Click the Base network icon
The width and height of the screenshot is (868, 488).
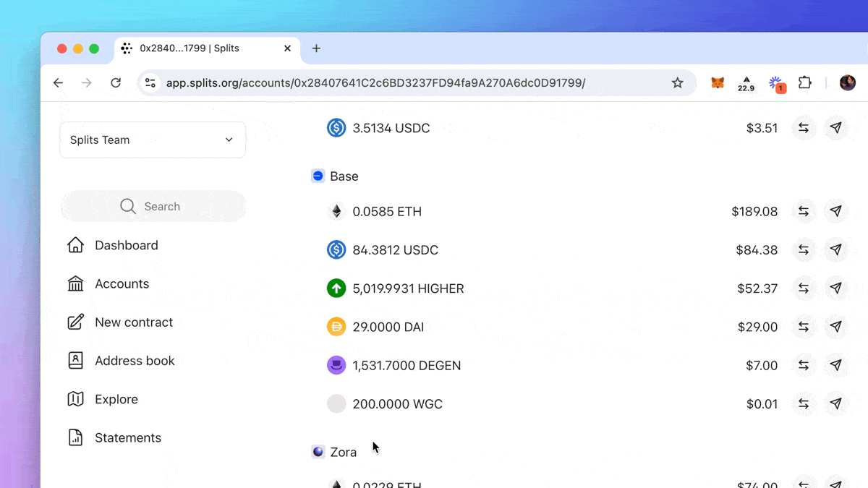(x=318, y=176)
